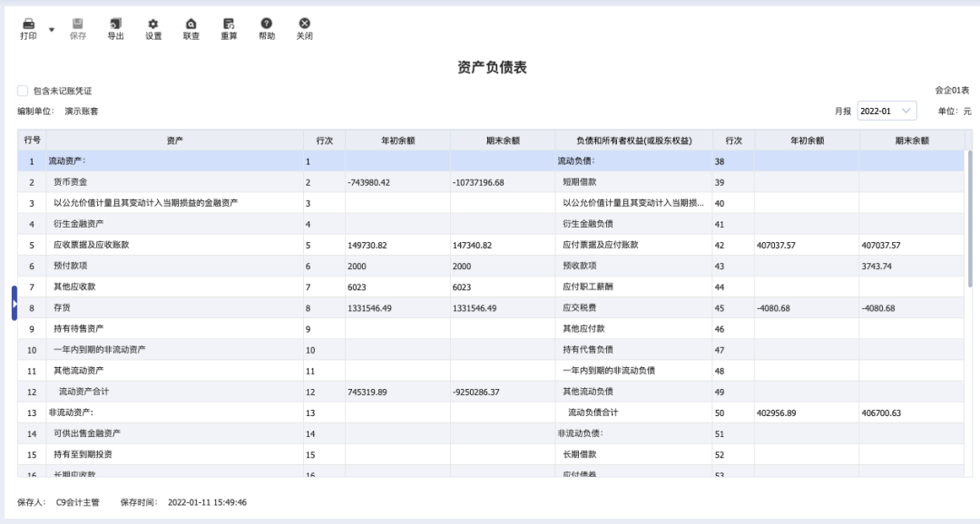
Task: Open the print options dropdown arrow
Action: (52, 29)
